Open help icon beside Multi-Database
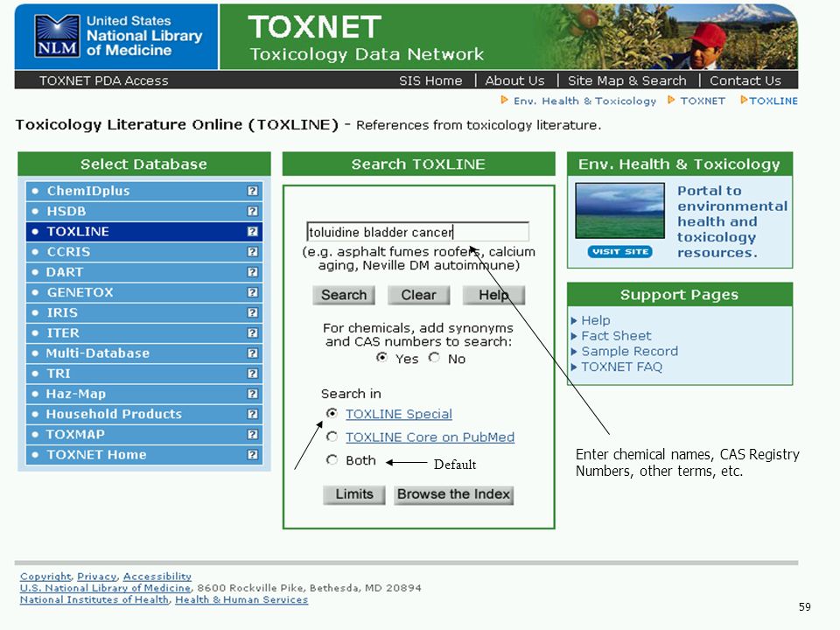The image size is (840, 630). click(x=252, y=353)
